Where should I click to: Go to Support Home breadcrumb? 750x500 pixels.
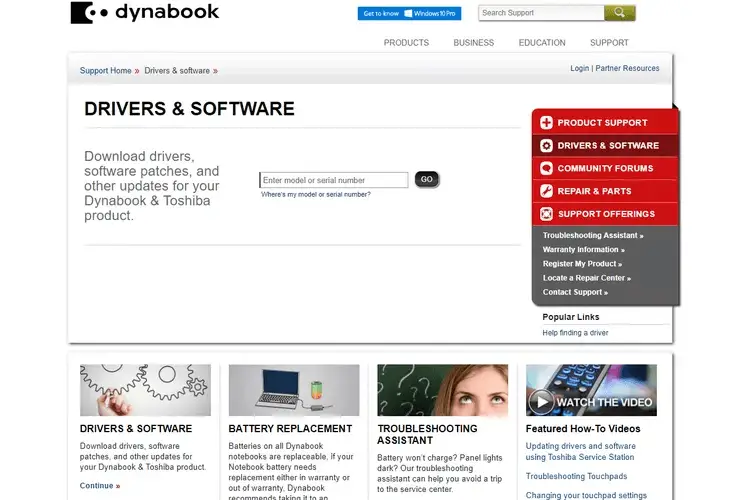tap(105, 71)
